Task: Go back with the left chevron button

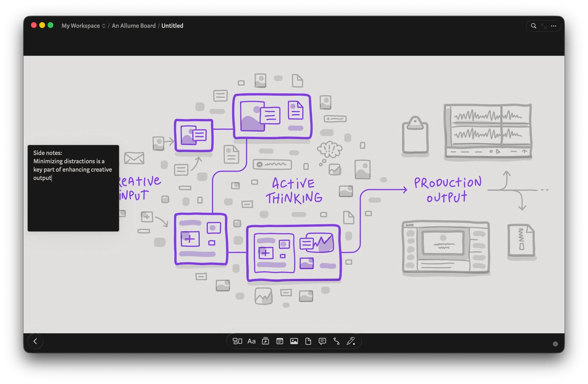Action: coord(35,341)
